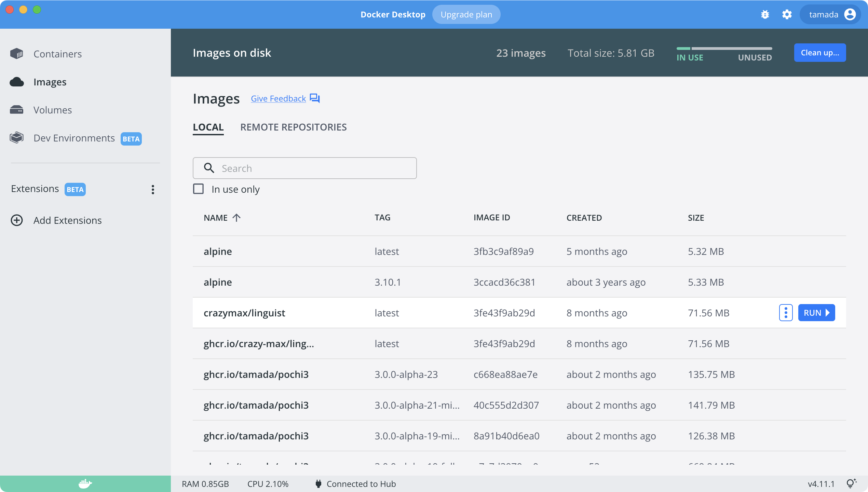The image size is (868, 492).
Task: Enable the In use only filter
Action: click(x=198, y=189)
